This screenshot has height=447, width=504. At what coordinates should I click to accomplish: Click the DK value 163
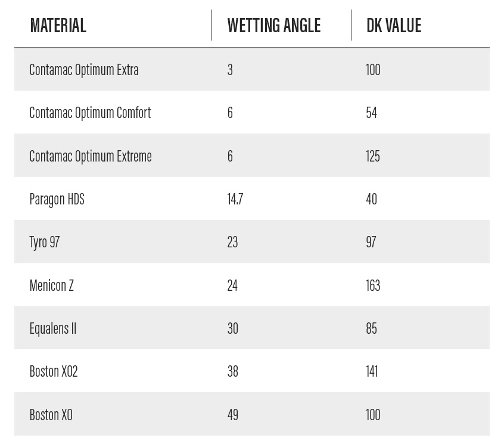coord(373,285)
